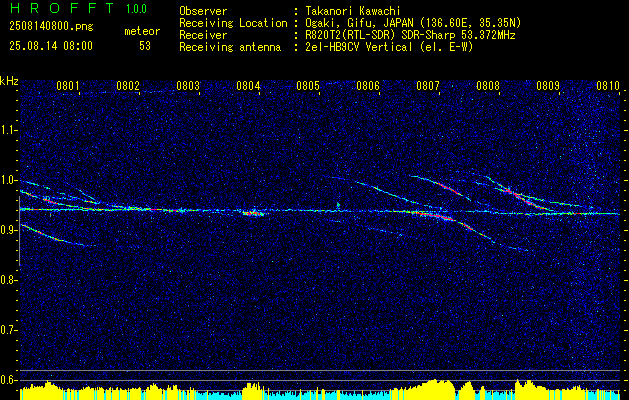Screen dimensions: 629x400
Task: Click the 0.7 frequency axis label
Action: point(8,330)
